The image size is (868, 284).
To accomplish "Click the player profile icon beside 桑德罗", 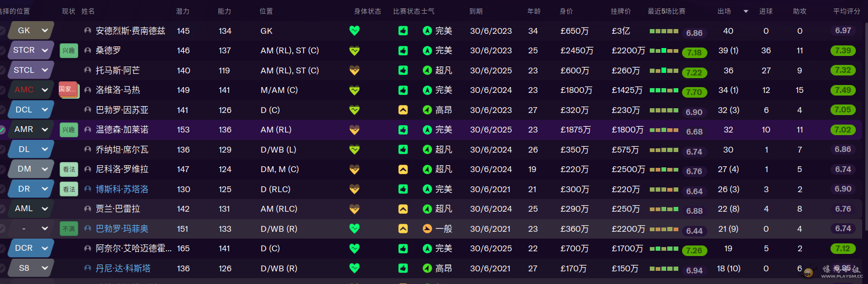I will pos(88,51).
